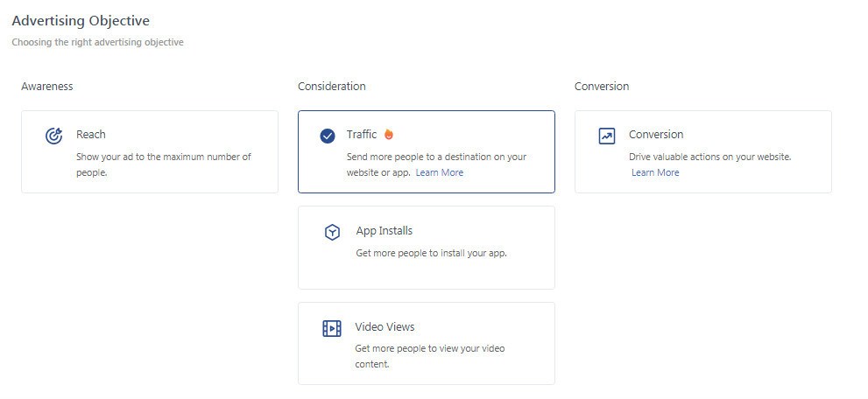Click the Reach target icon
The width and height of the screenshot is (868, 399).
(x=53, y=136)
